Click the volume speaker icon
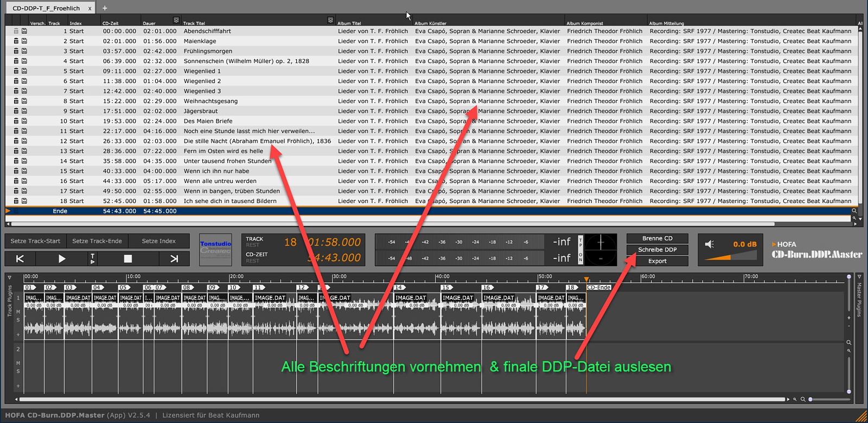Image resolution: width=868 pixels, height=423 pixels. pyautogui.click(x=710, y=244)
